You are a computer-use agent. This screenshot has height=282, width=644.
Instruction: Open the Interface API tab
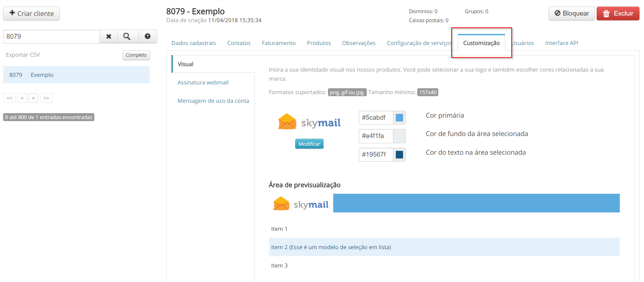561,43
